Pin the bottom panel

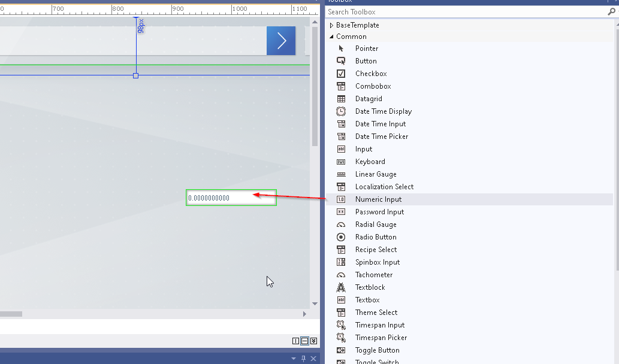pos(303,359)
